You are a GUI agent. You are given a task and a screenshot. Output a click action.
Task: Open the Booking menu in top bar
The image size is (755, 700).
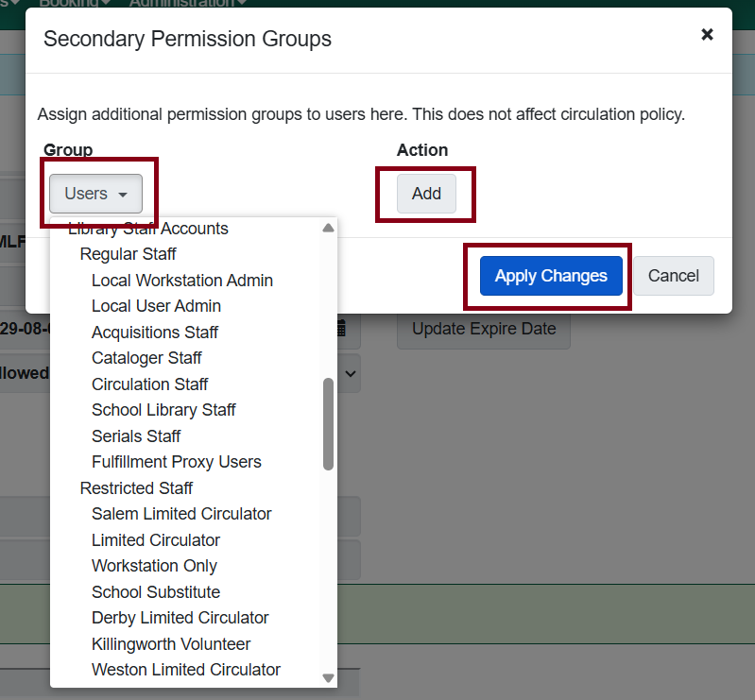tap(75, 4)
